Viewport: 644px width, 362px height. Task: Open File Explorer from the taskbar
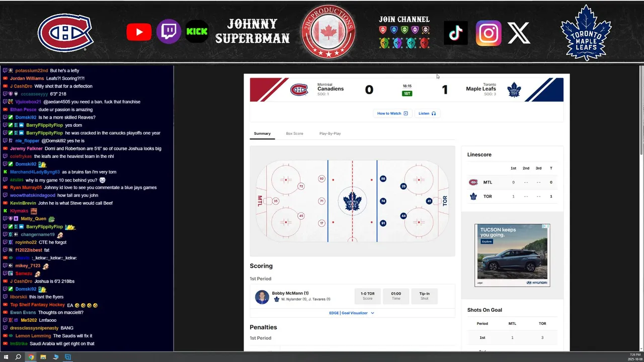pos(43,357)
